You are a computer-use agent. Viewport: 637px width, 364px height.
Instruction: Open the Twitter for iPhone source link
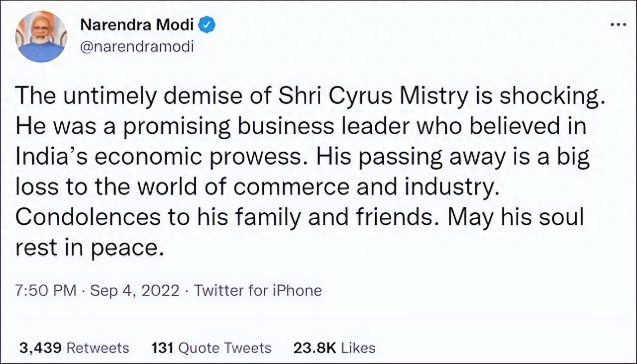coord(258,290)
